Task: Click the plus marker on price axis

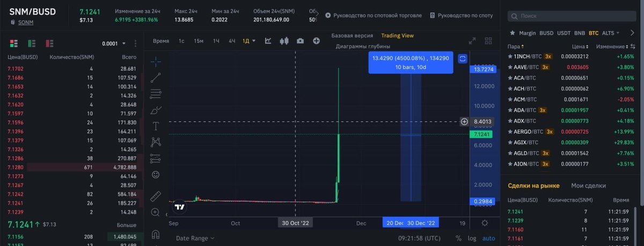Action: 464,122
